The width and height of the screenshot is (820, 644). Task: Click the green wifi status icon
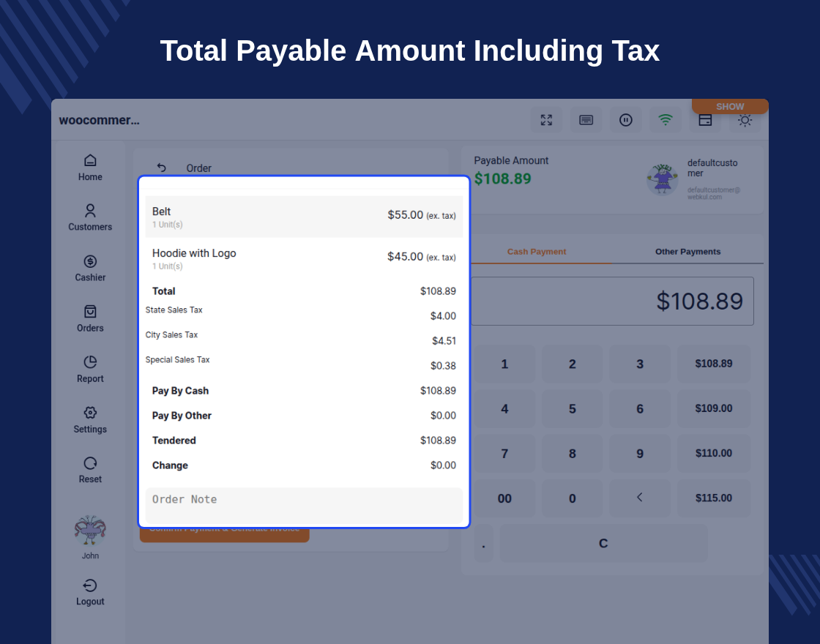[x=666, y=120]
